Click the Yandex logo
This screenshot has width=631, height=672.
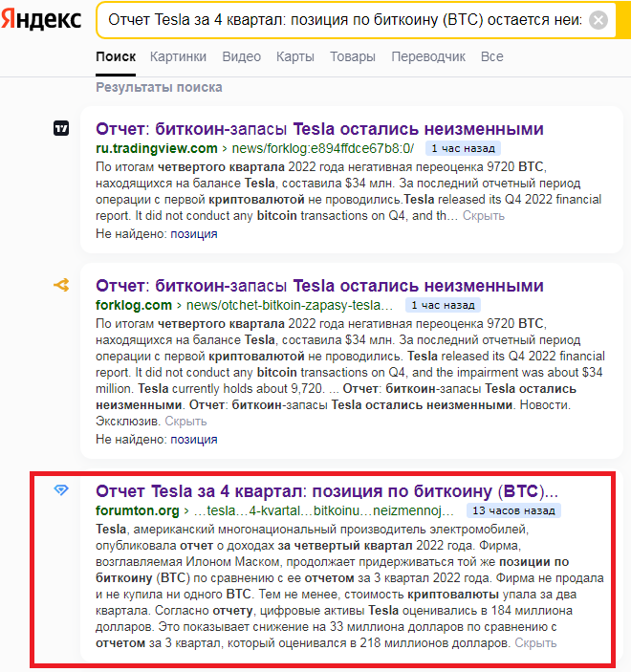click(41, 20)
